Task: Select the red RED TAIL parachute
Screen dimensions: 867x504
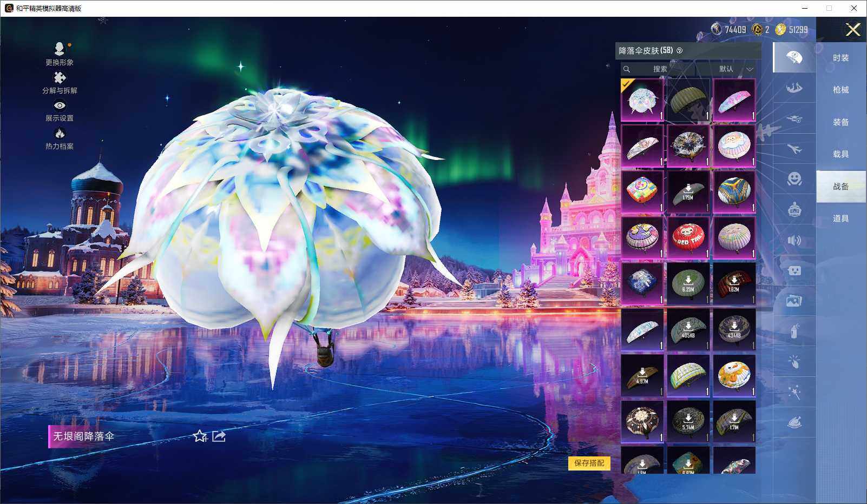Action: [688, 238]
